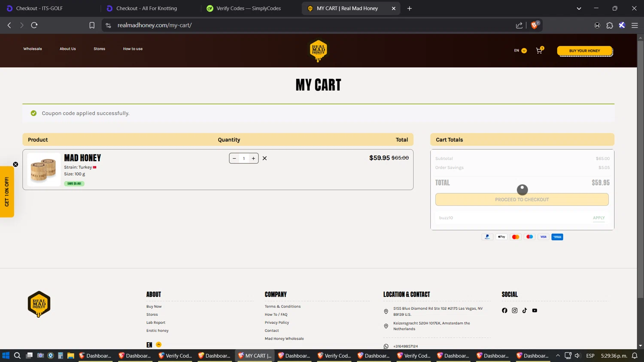This screenshot has height=362, width=644.
Task: Open the TikTok social icon
Action: click(x=525, y=311)
